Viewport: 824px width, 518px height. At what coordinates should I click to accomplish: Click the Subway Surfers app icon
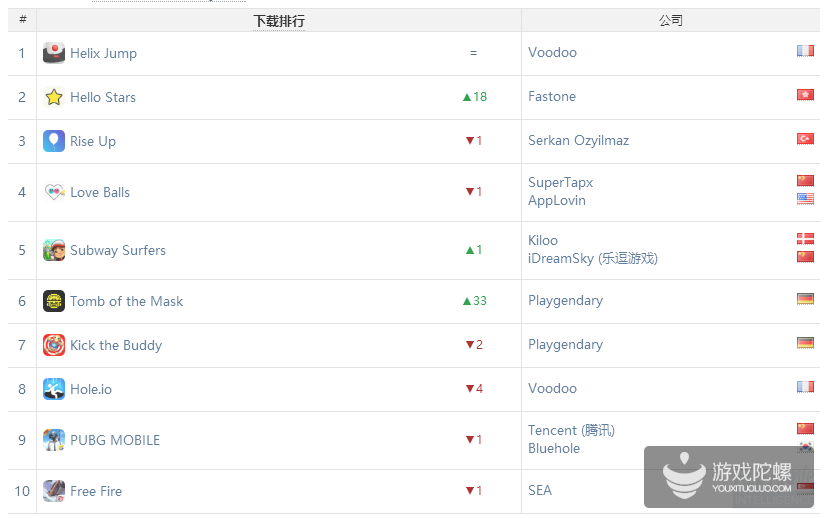pos(54,250)
